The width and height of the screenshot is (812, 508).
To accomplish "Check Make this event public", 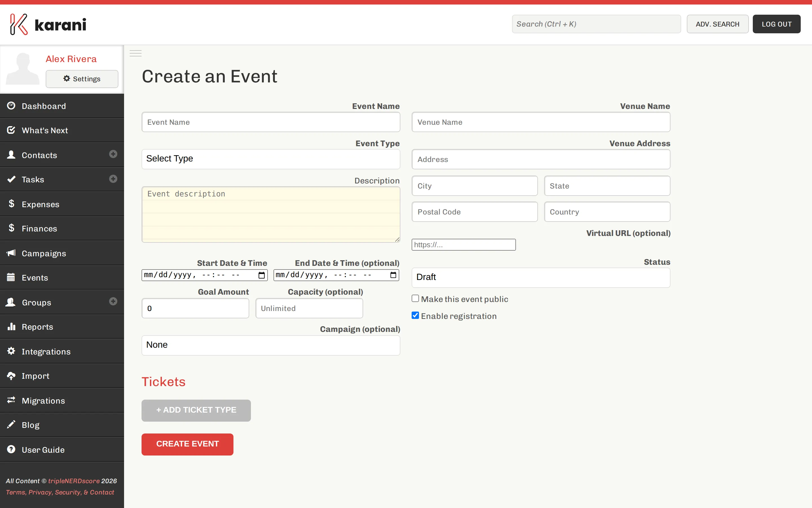I will (x=415, y=298).
